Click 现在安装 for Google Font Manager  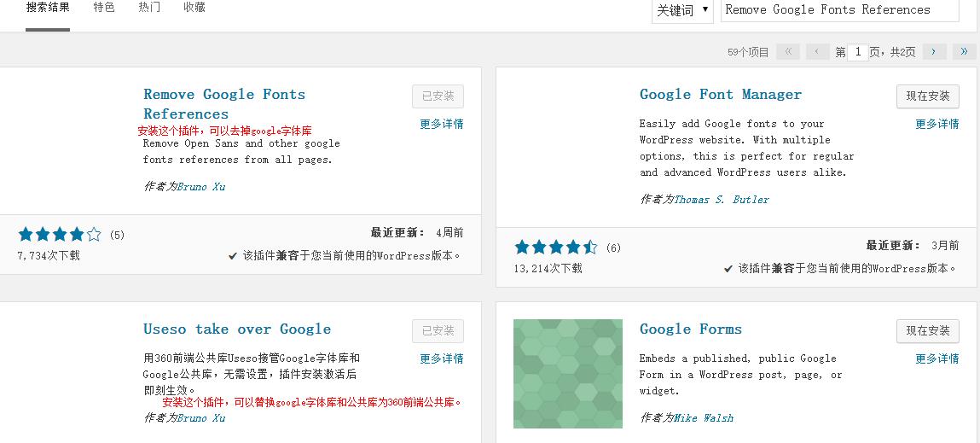point(927,96)
